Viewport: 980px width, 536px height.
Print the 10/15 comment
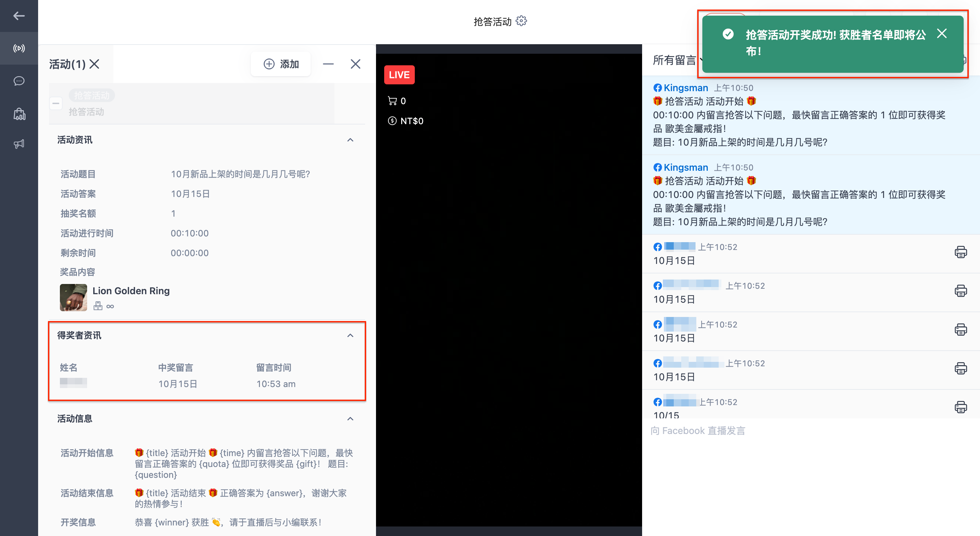[x=960, y=407]
